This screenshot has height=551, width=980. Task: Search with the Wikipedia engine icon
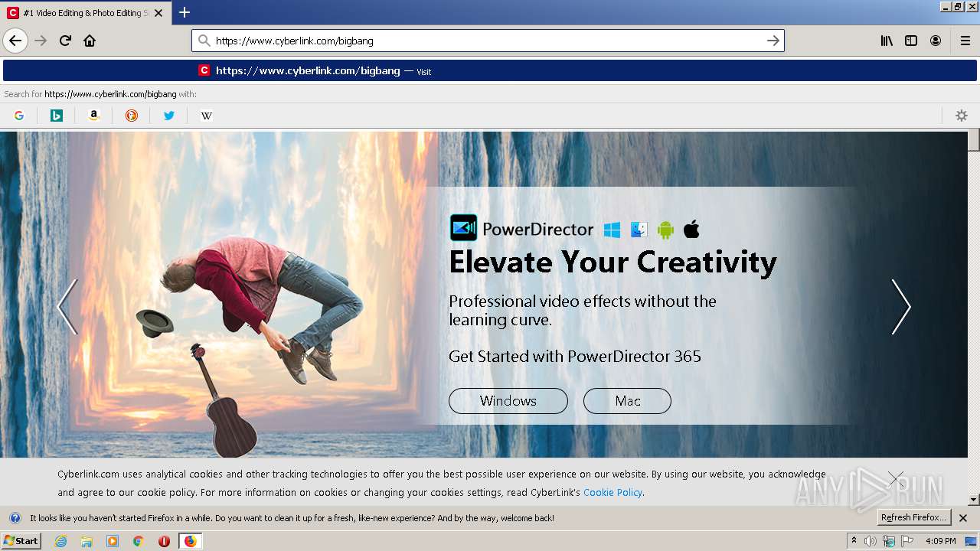[x=207, y=116]
